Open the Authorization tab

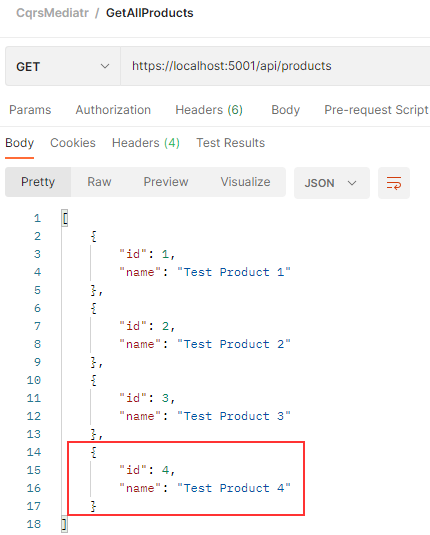tap(113, 110)
